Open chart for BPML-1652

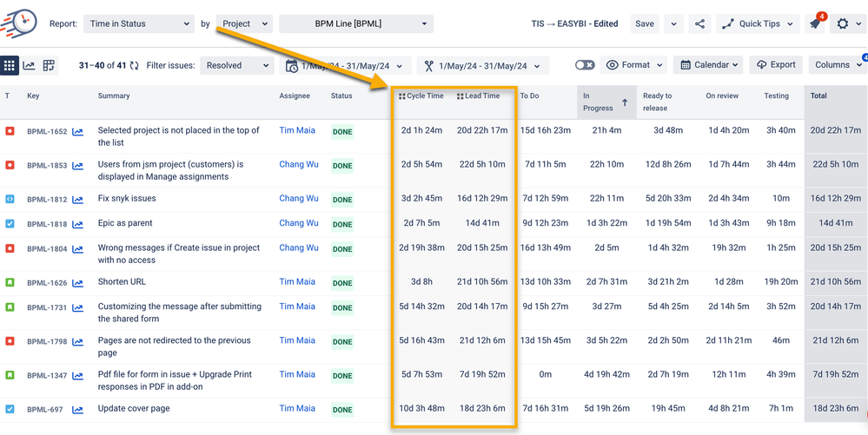coord(77,132)
